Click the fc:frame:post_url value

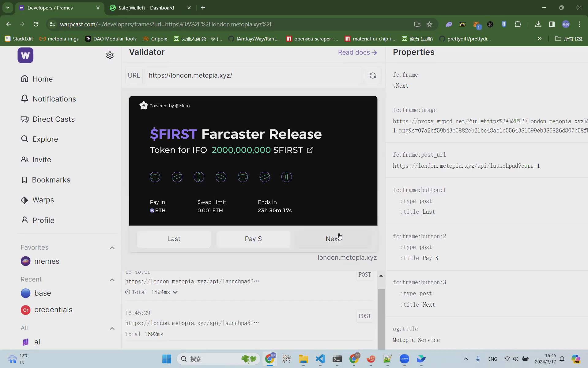click(466, 166)
